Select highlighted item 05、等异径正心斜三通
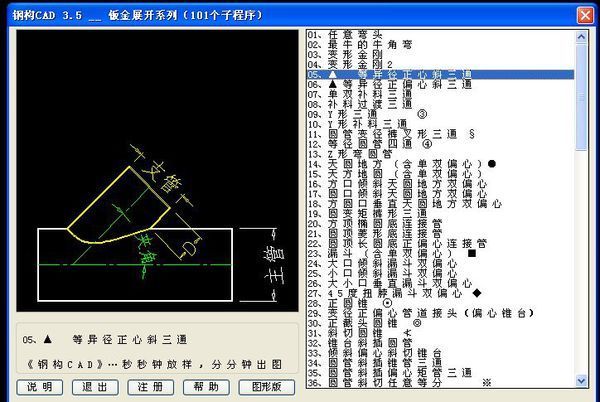Viewport: 600px width, 402px height. (440, 75)
